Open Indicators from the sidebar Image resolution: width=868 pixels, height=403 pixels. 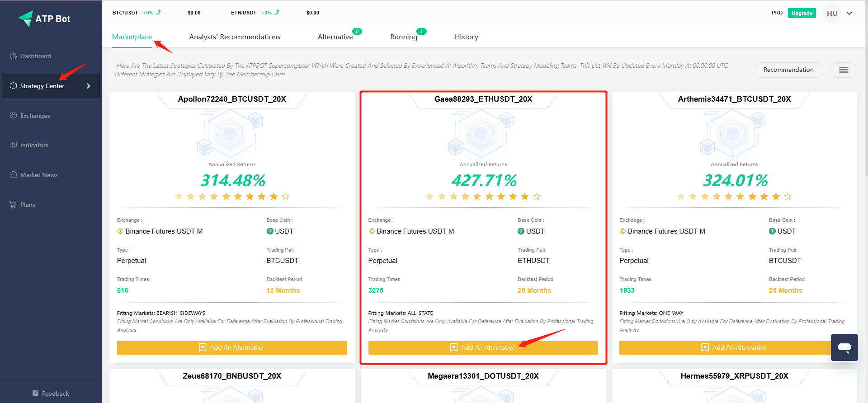[x=34, y=145]
